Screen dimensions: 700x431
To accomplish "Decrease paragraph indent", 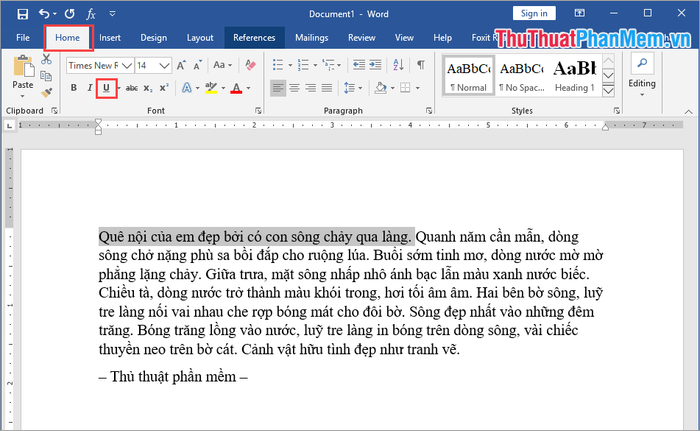I will 359,65.
